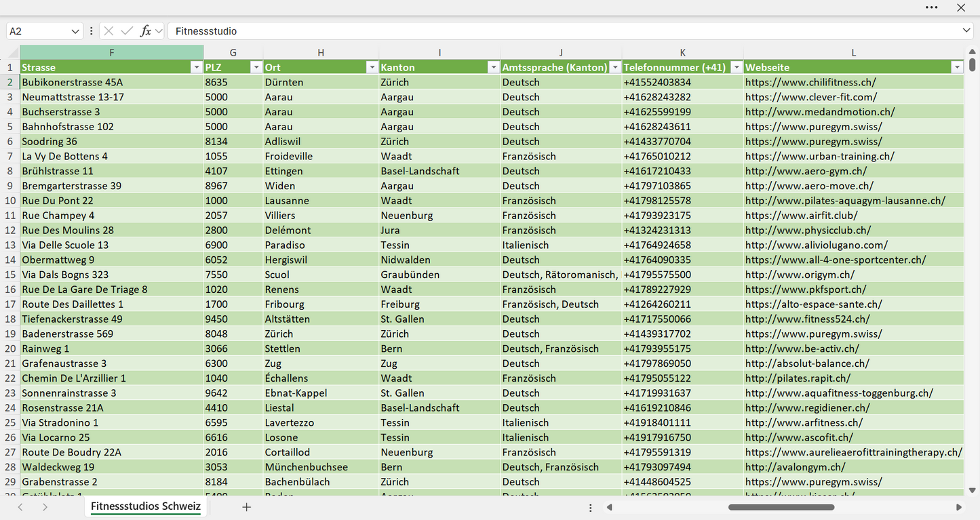Open the https://www.chilifitness.ch/ link
The image size is (980, 520).
tap(810, 82)
